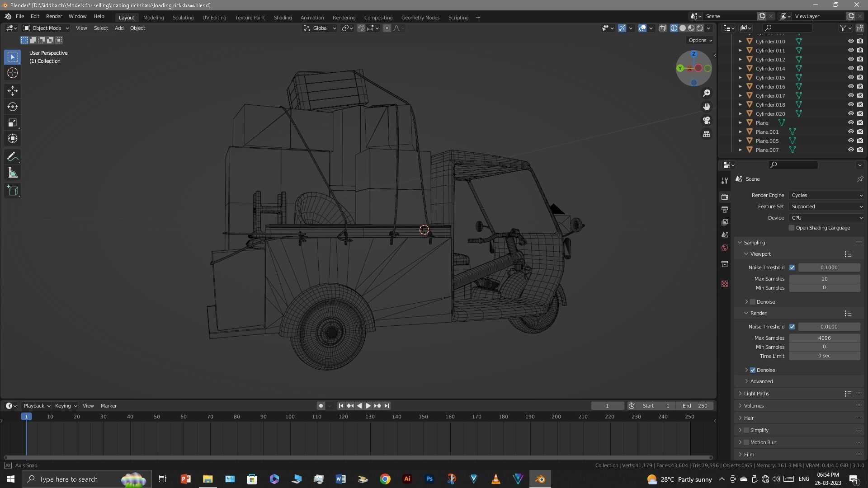Open the Render menu
The height and width of the screenshot is (488, 868).
click(54, 17)
